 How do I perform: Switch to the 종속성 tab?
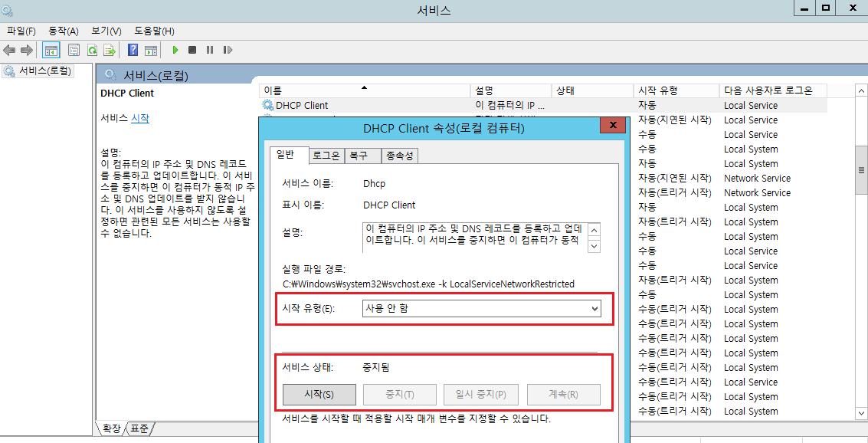(400, 156)
